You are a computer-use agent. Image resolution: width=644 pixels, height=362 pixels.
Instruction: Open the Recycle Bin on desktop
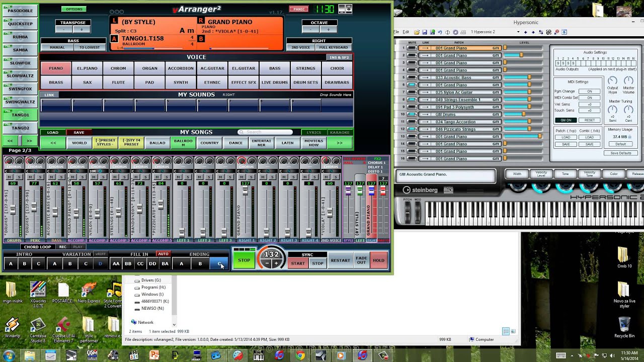coord(624,327)
